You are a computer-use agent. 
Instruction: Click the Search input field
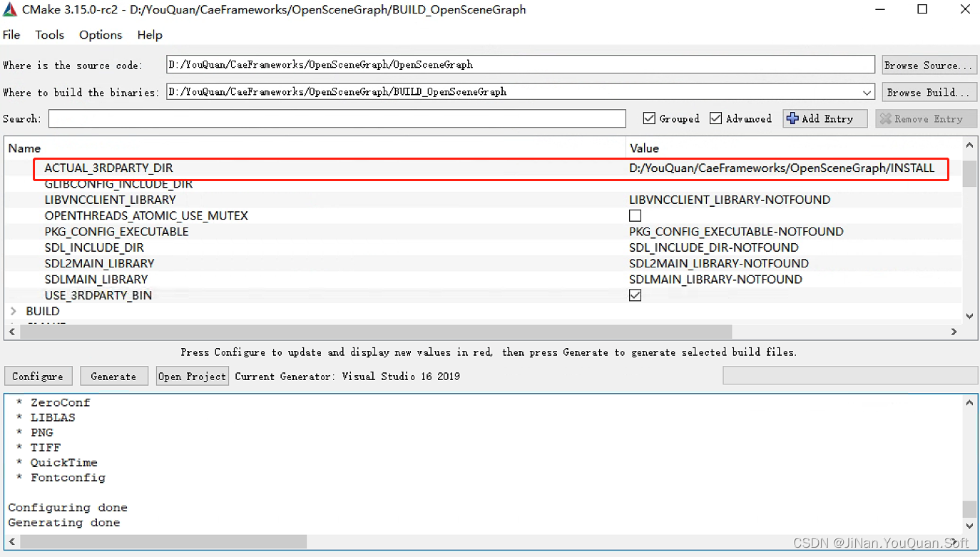[337, 118]
